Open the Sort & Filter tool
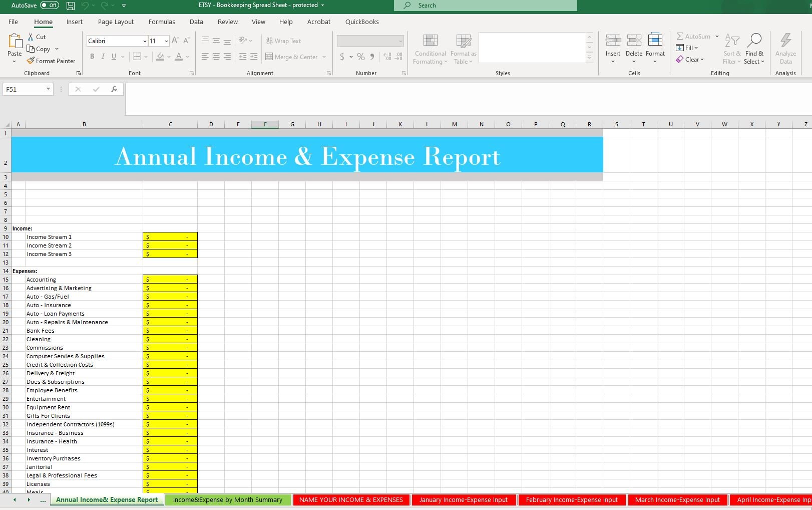Image resolution: width=812 pixels, height=510 pixels. (731, 49)
